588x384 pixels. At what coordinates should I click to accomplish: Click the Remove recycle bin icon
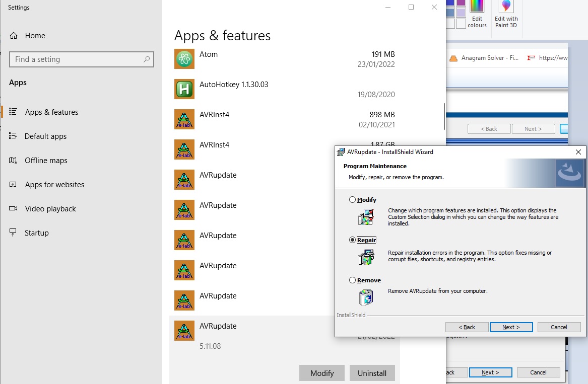[x=366, y=297]
